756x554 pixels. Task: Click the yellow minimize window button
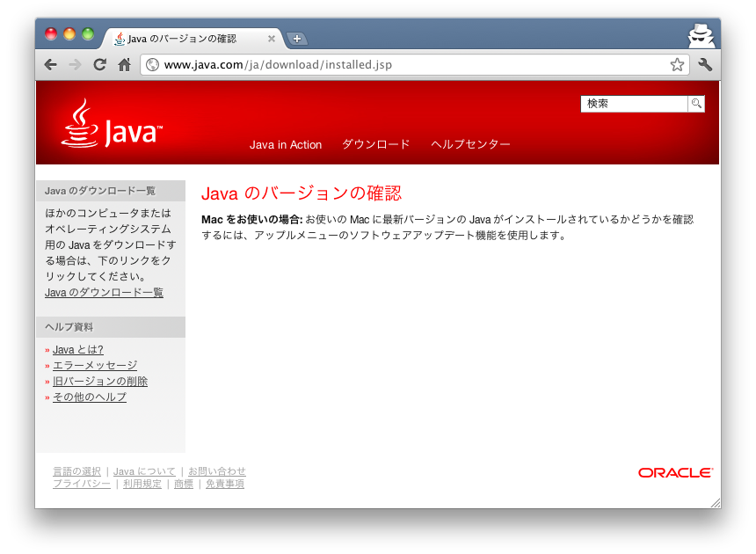click(69, 33)
